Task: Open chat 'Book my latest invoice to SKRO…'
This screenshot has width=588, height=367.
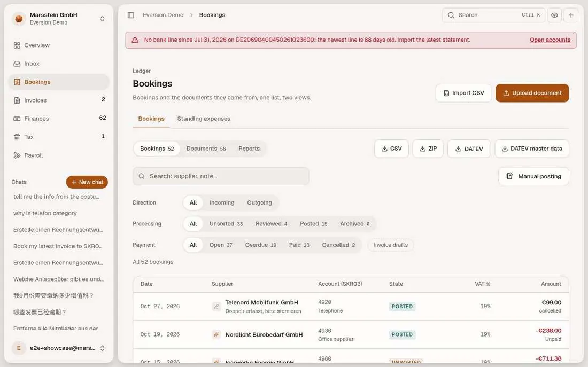Action: 59,246
